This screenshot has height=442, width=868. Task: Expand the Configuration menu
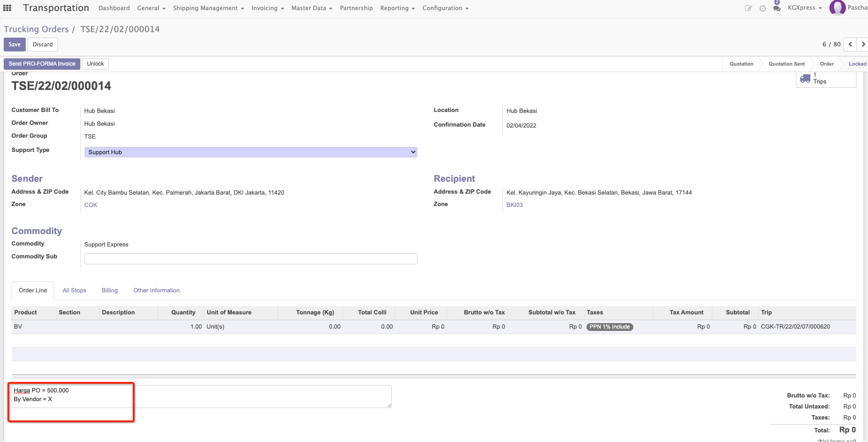(445, 8)
